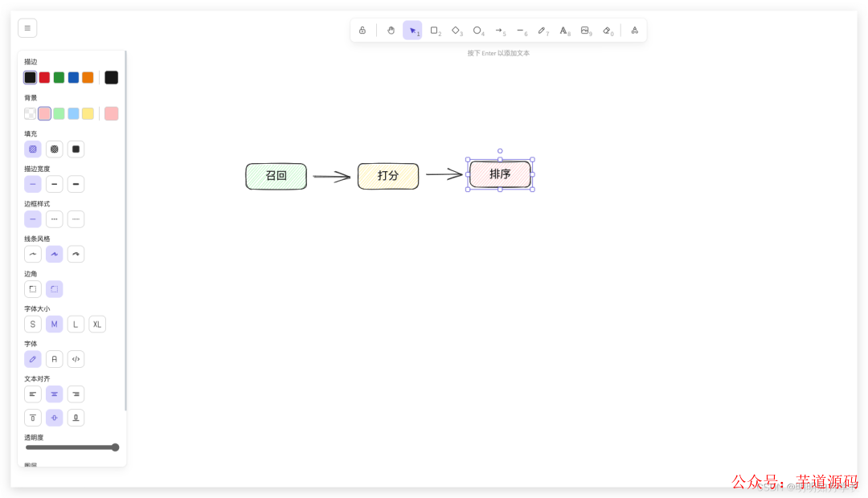Viewport: 868px width, 498px height.
Task: Choose red stroke color
Action: (44, 77)
